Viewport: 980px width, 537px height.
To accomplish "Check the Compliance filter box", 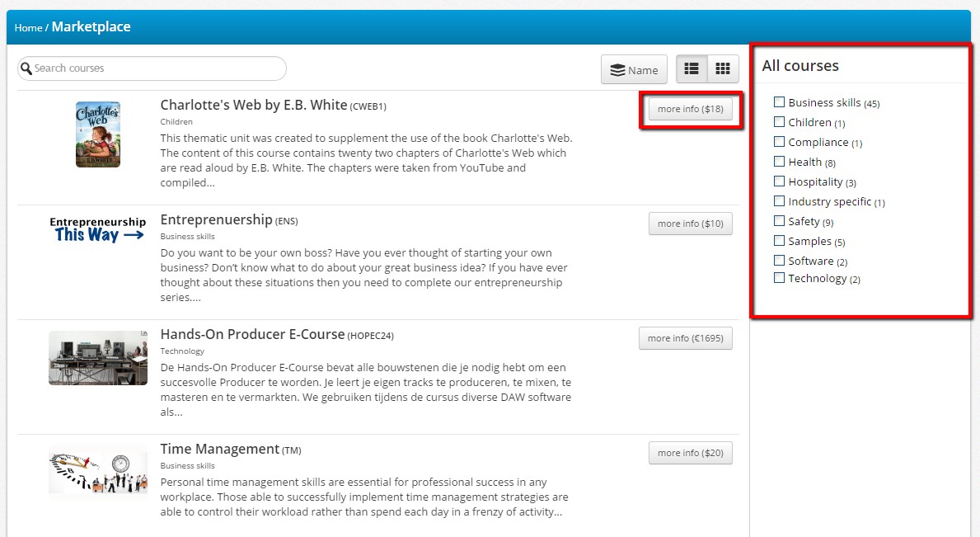I will [x=779, y=142].
